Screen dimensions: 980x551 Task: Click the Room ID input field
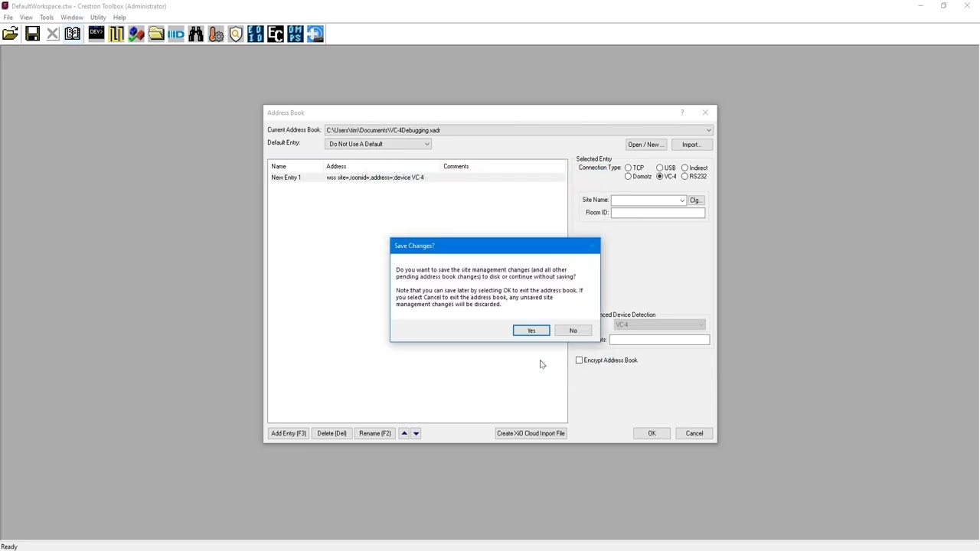(x=658, y=213)
